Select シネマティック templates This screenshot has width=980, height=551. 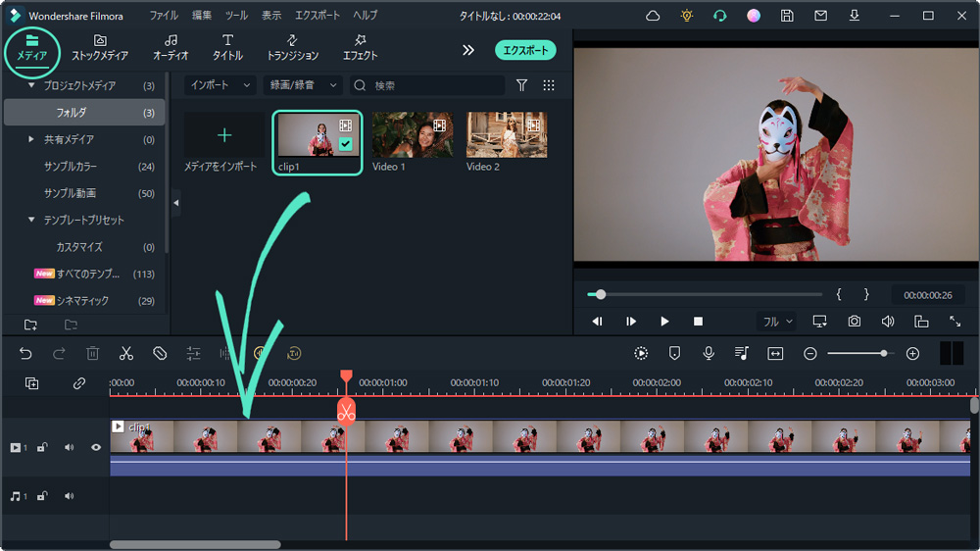[84, 301]
